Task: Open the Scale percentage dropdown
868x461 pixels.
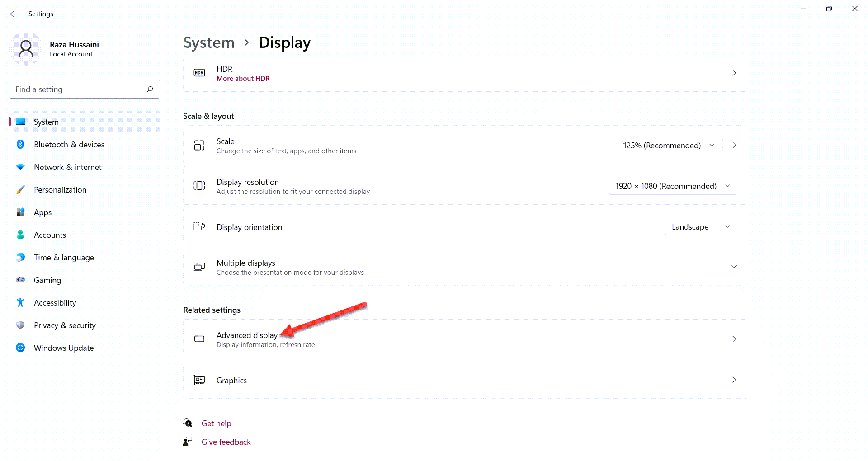Action: point(669,146)
